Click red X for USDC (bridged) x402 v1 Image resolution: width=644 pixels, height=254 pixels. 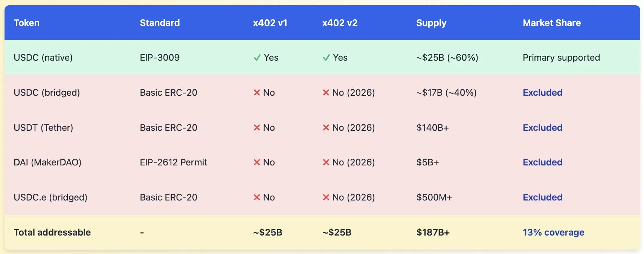tap(257, 93)
